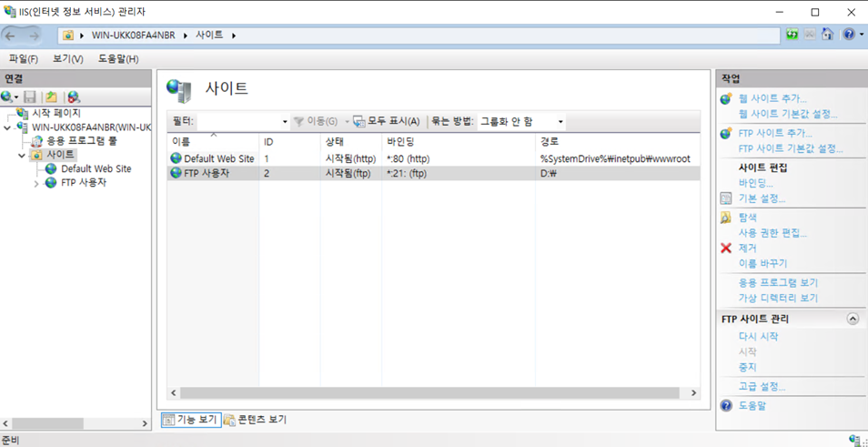The height and width of the screenshot is (447, 868).
Task: Click the disconnect icon in Connections toolbar
Action: [74, 97]
